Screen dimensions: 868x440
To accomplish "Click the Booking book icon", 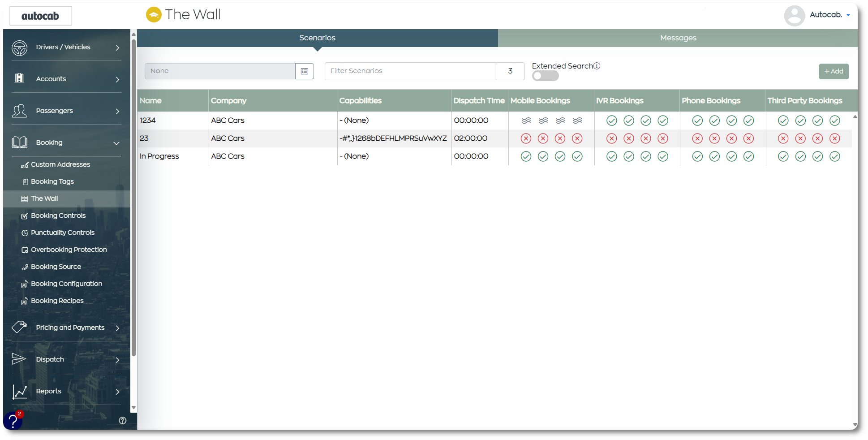I will [x=19, y=142].
